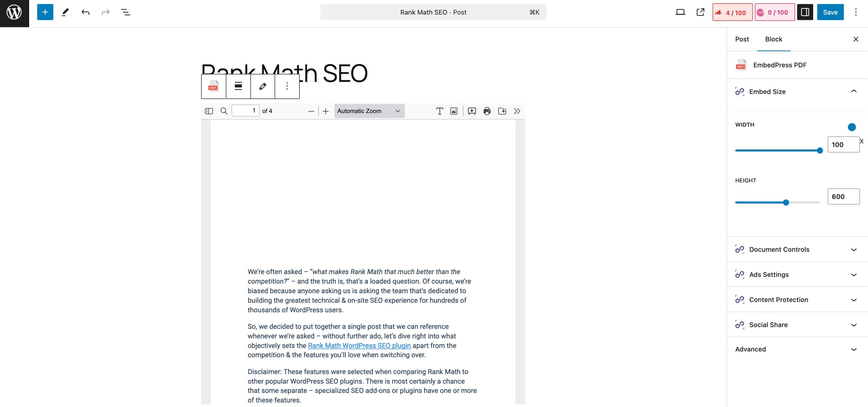Click the link/URL icon in block toolbar
The image size is (868, 407).
pyautogui.click(x=262, y=86)
